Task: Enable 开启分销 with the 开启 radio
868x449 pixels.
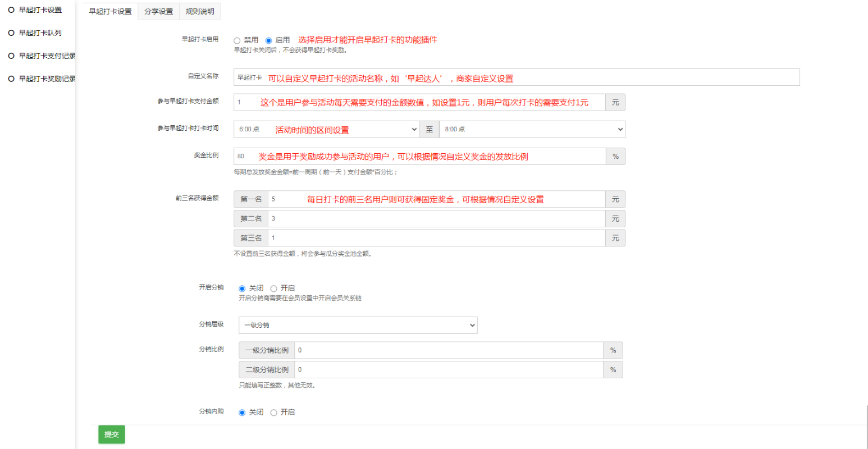Action: click(x=274, y=288)
